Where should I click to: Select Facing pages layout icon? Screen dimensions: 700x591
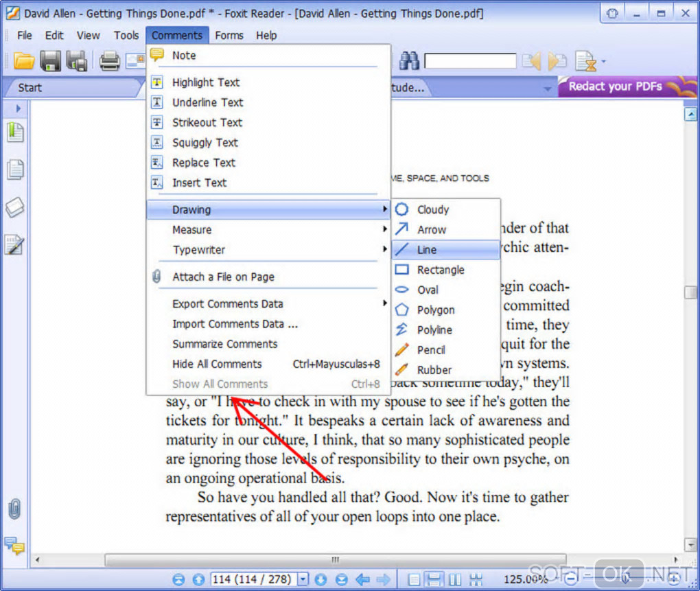(x=456, y=579)
